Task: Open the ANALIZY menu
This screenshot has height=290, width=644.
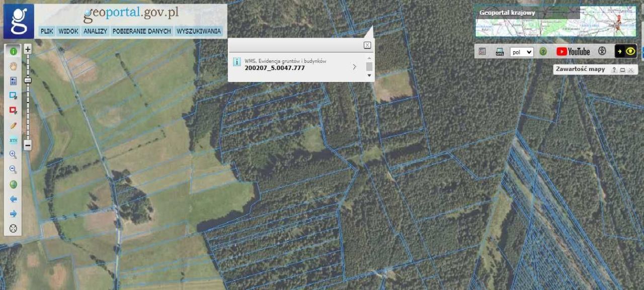Action: 96,31
